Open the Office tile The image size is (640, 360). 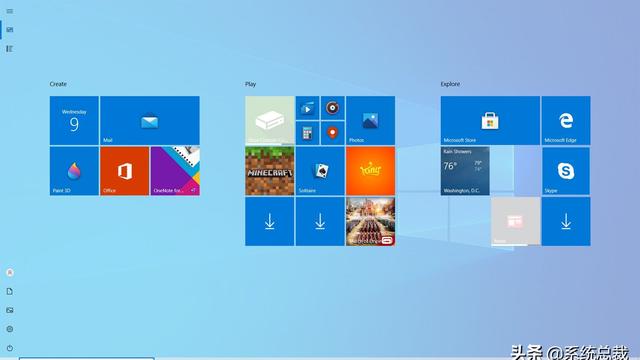click(x=124, y=171)
